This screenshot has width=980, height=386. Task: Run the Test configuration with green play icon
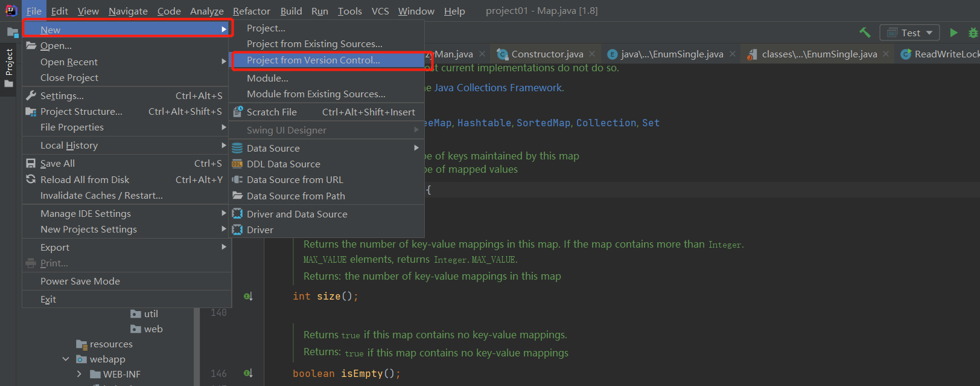point(954,33)
